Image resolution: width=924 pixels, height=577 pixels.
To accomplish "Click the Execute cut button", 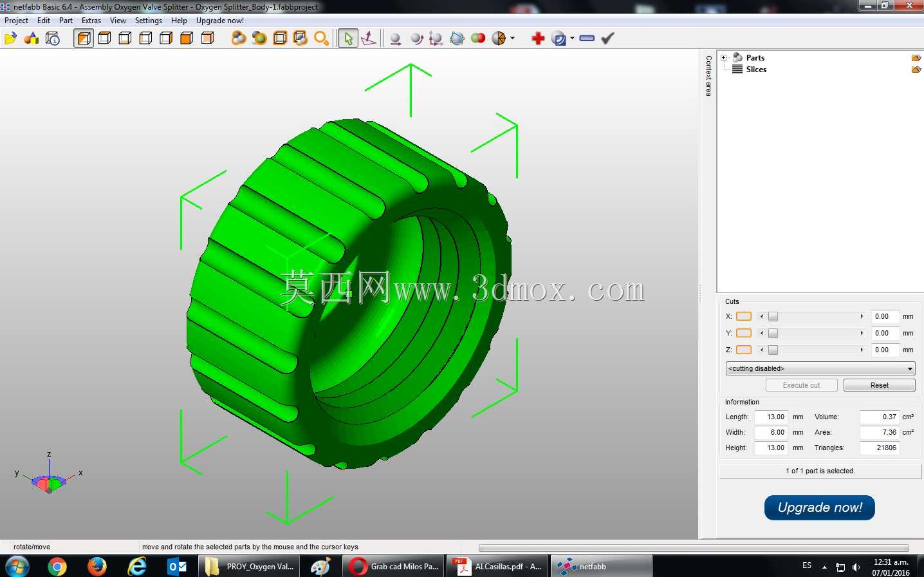I will click(x=802, y=385).
